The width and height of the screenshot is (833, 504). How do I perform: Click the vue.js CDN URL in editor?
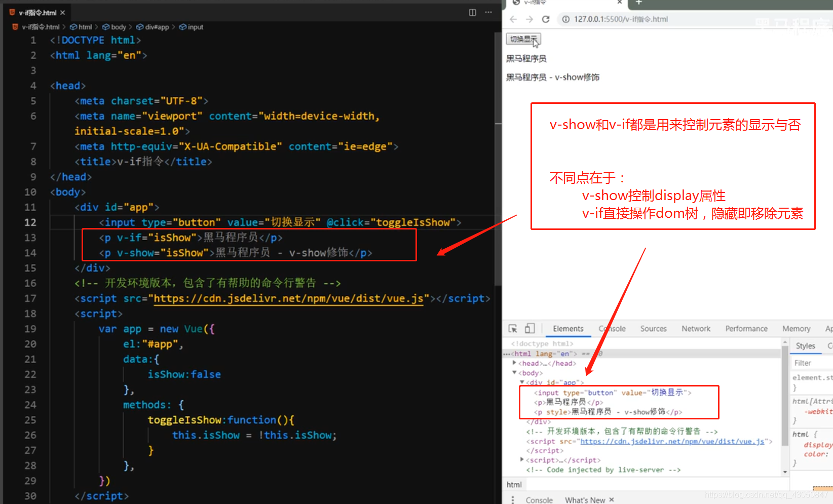(288, 298)
